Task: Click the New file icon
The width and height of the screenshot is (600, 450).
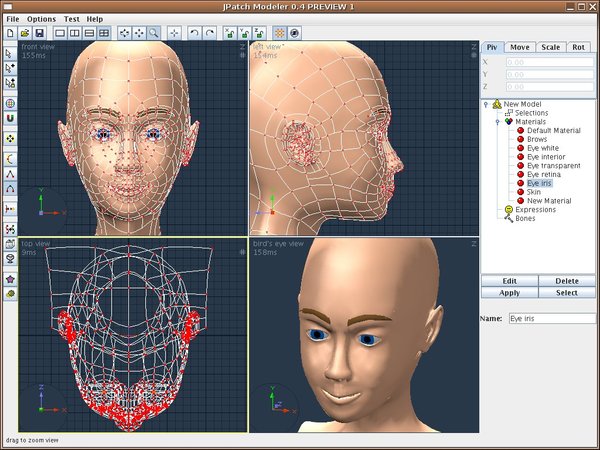Action: [x=10, y=33]
